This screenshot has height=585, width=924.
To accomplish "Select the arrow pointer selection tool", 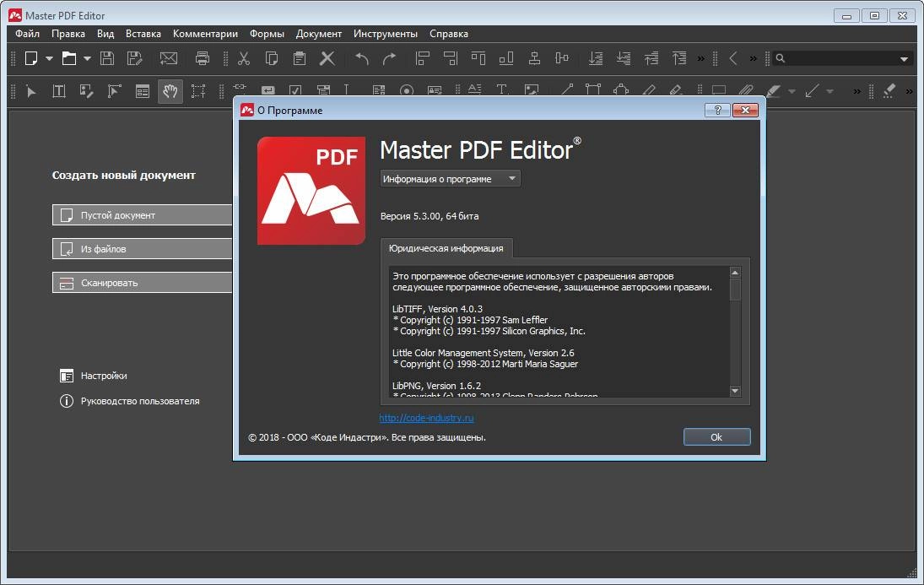I will pos(30,91).
